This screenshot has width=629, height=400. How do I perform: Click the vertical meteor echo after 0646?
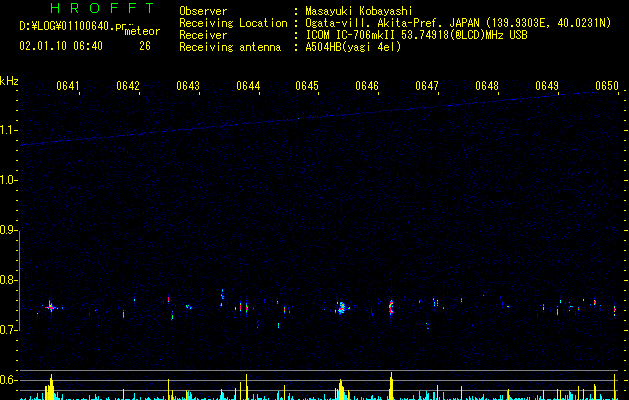pos(391,307)
